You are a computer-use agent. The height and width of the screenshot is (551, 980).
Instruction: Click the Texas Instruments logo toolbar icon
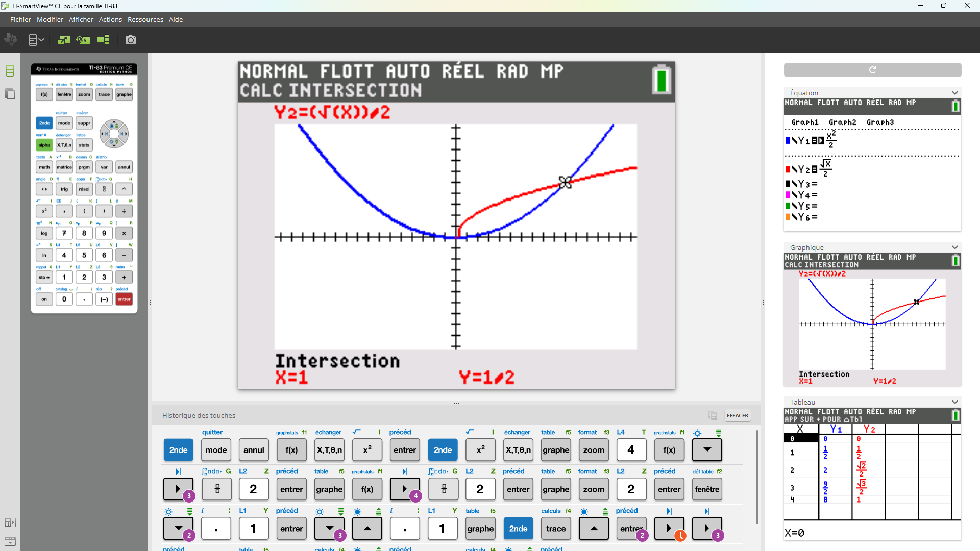click(10, 40)
